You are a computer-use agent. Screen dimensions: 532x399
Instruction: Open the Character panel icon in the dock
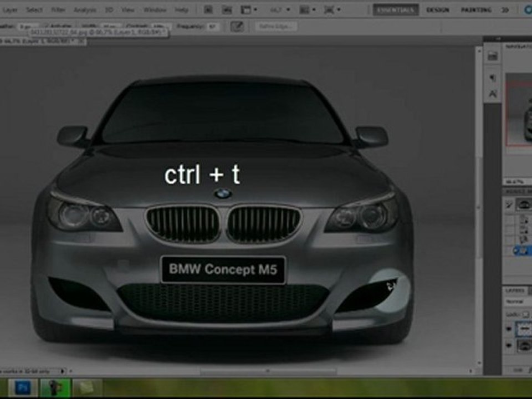492,94
